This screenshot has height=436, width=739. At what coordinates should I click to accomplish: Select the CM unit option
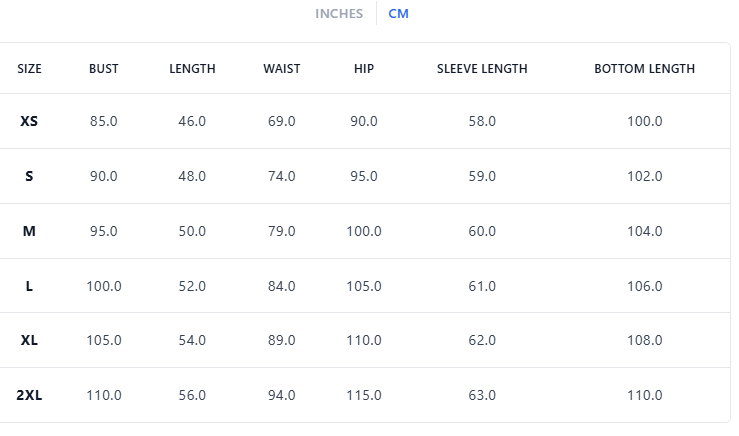(398, 14)
